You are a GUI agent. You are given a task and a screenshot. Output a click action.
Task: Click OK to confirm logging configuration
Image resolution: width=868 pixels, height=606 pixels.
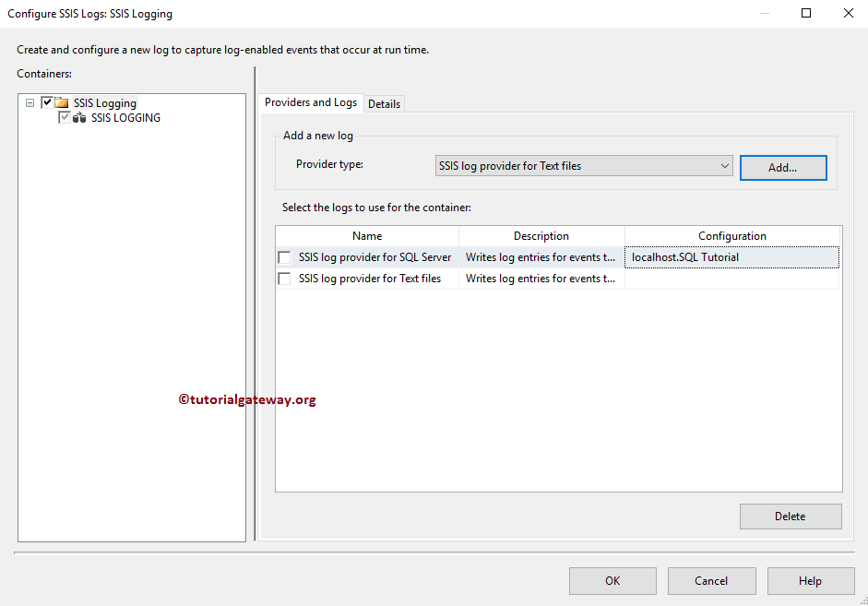[x=612, y=580]
